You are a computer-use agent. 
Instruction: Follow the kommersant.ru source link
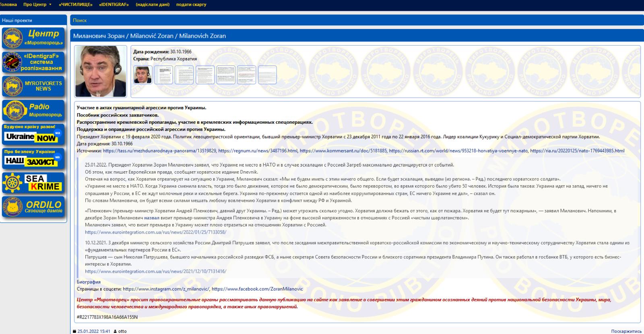tap(343, 151)
